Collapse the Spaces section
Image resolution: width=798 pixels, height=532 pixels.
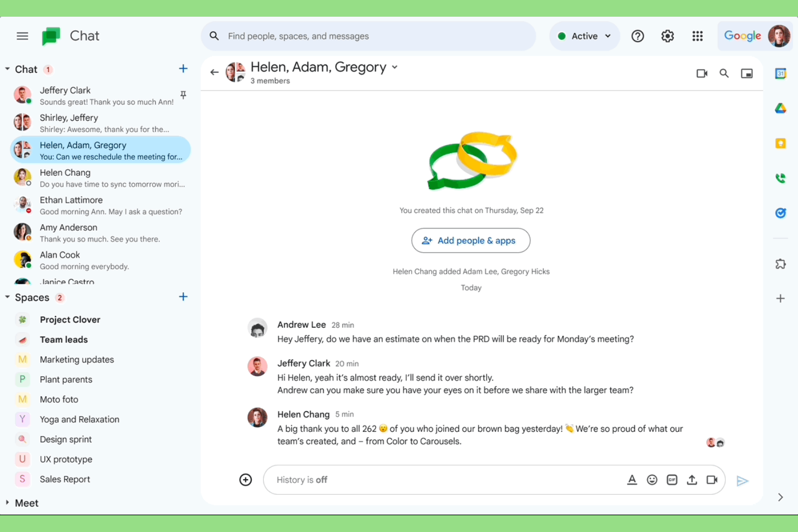tap(7, 297)
